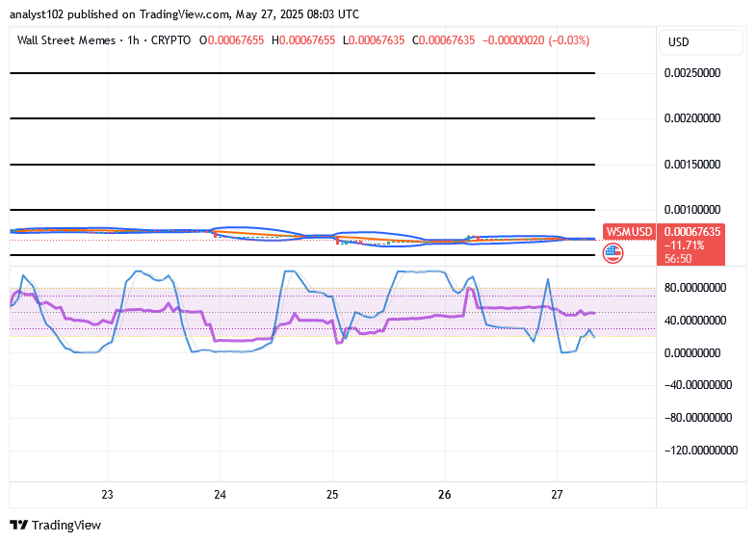Click the −11.71% change label
The image size is (756, 542).
tap(684, 245)
